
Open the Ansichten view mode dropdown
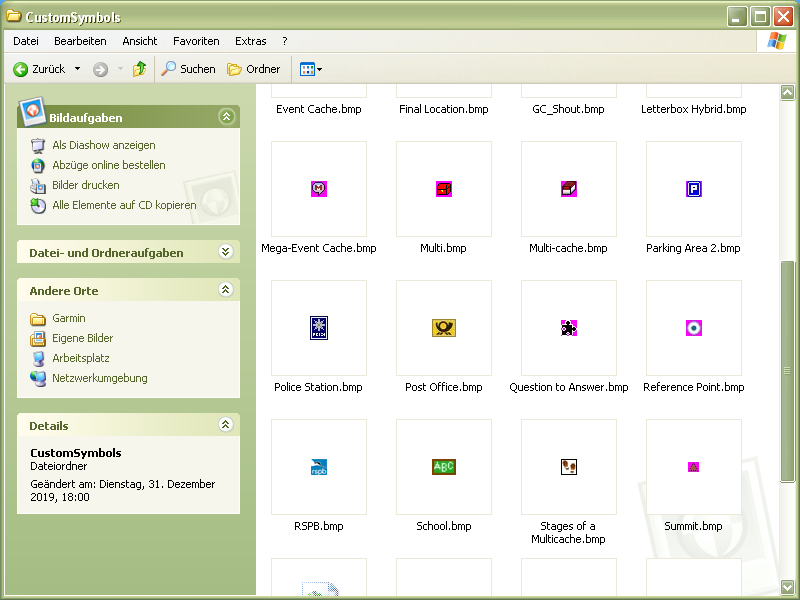click(311, 69)
